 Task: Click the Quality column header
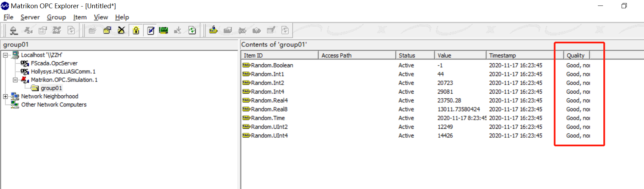[577, 55]
